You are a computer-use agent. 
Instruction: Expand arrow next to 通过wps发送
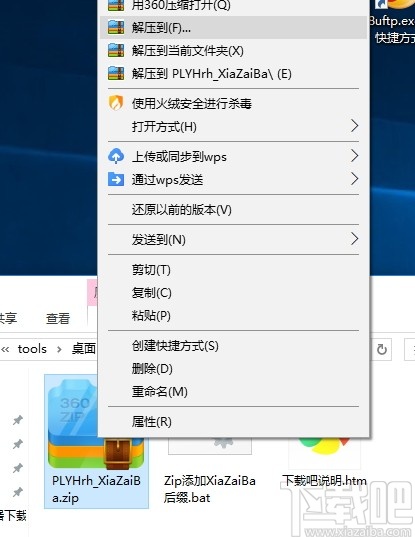click(x=355, y=179)
